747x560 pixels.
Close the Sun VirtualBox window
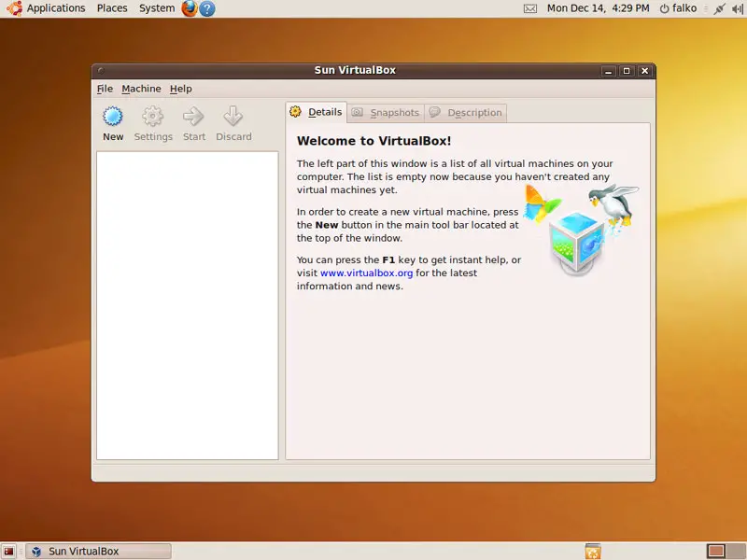[644, 71]
